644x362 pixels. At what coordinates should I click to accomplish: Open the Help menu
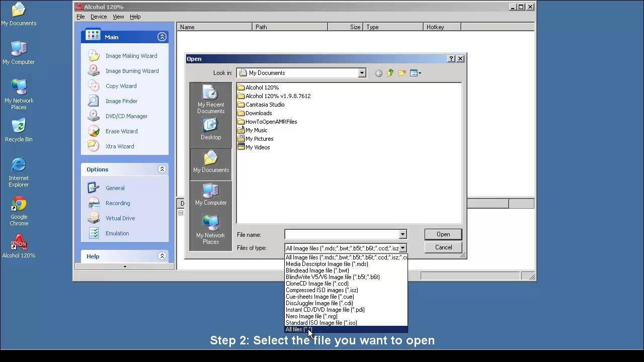pyautogui.click(x=135, y=17)
